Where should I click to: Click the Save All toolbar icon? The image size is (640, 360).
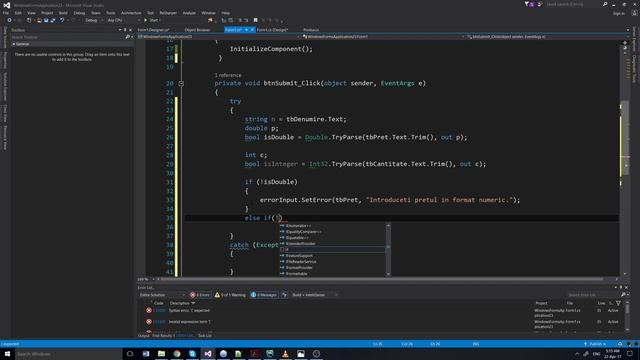click(53, 20)
